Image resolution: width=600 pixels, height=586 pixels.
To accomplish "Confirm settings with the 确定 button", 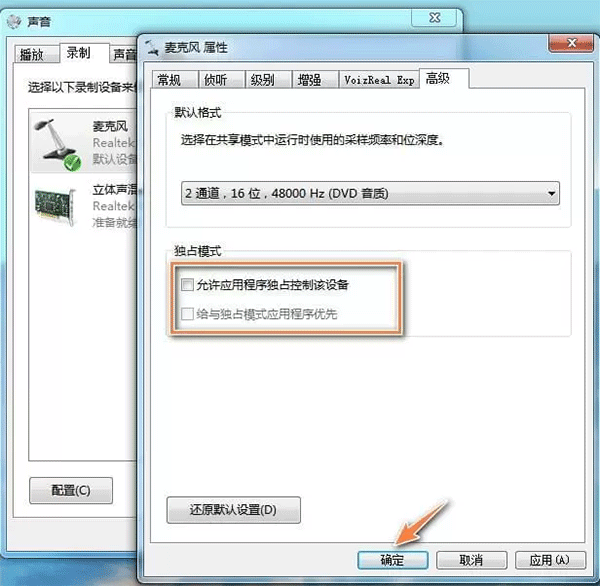I will tap(393, 560).
